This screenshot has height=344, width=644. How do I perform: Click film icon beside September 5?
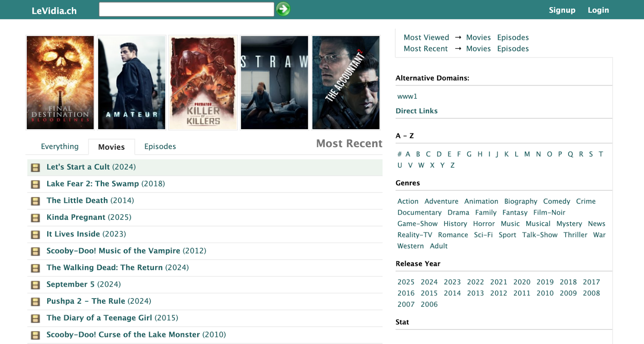click(x=35, y=285)
